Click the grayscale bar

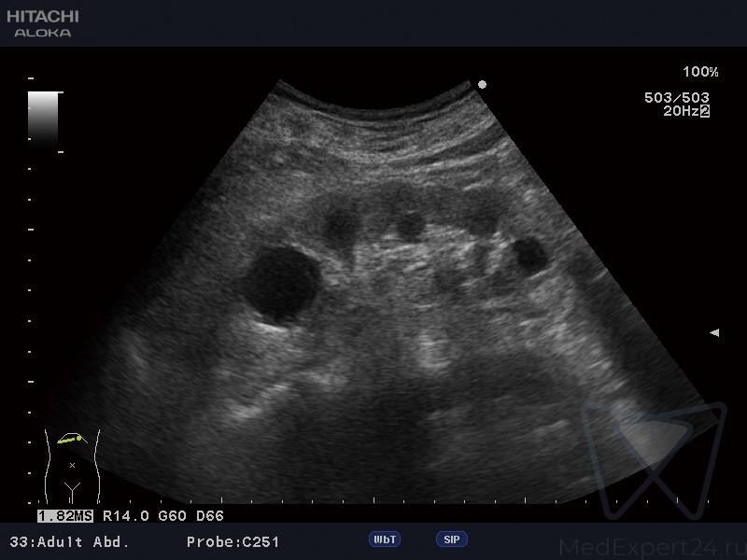[x=43, y=118]
